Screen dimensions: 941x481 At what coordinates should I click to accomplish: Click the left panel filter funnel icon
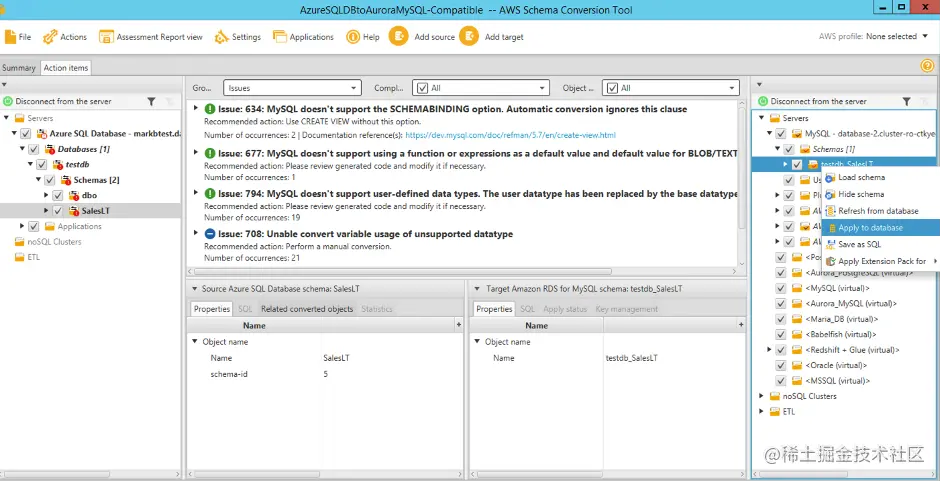pyautogui.click(x=151, y=102)
